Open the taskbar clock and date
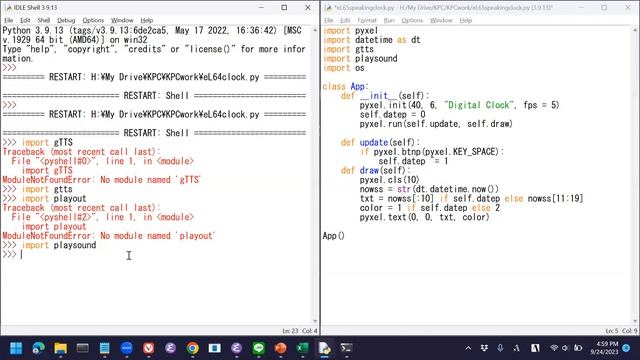The image size is (640, 360). pos(604,348)
